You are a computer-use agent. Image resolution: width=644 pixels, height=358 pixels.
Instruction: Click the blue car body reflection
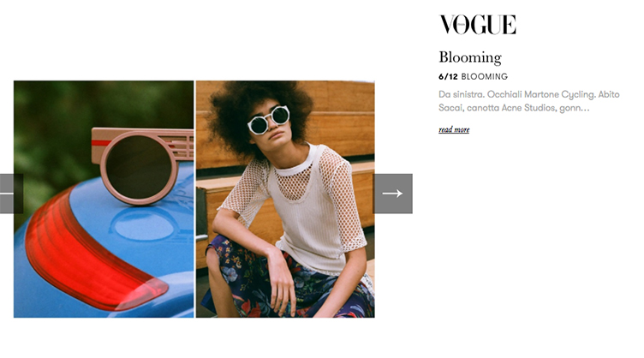pos(143,224)
